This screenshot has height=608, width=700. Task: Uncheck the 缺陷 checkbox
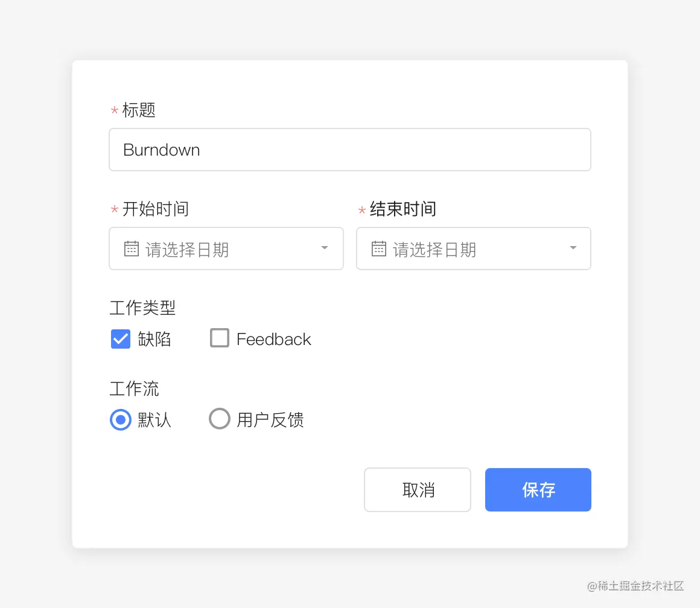pos(120,339)
